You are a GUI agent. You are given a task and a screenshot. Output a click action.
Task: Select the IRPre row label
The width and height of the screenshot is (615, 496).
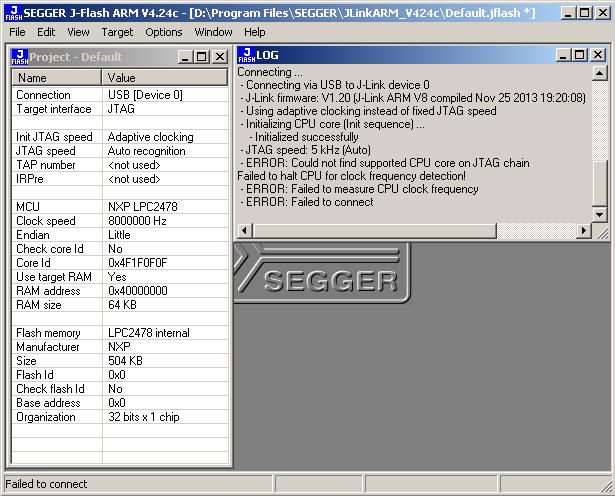(x=30, y=179)
